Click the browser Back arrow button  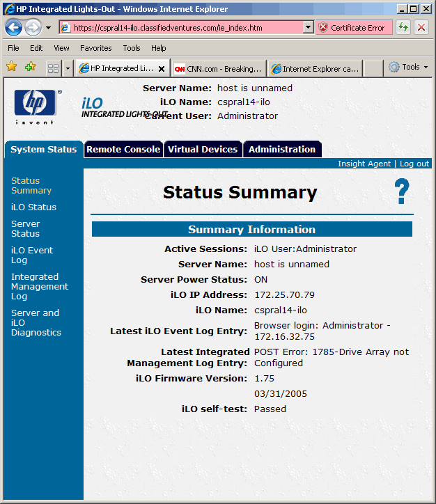tap(14, 28)
